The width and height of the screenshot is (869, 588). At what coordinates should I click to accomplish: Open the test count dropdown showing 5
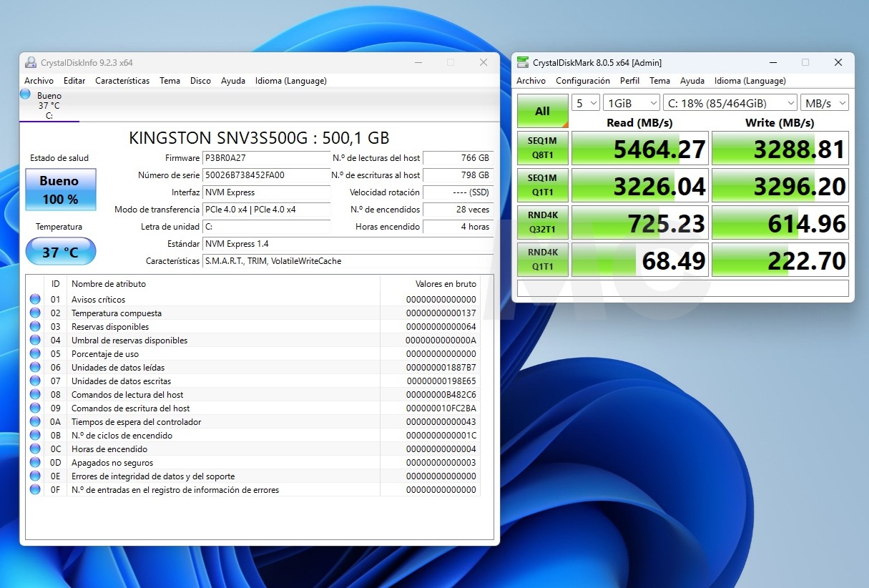tap(586, 103)
